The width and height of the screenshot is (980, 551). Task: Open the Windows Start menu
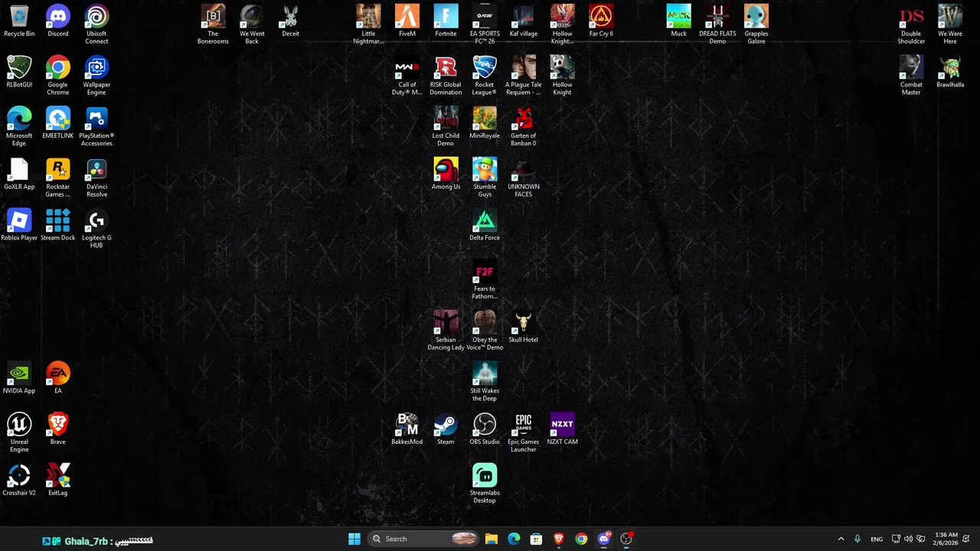[x=354, y=539]
